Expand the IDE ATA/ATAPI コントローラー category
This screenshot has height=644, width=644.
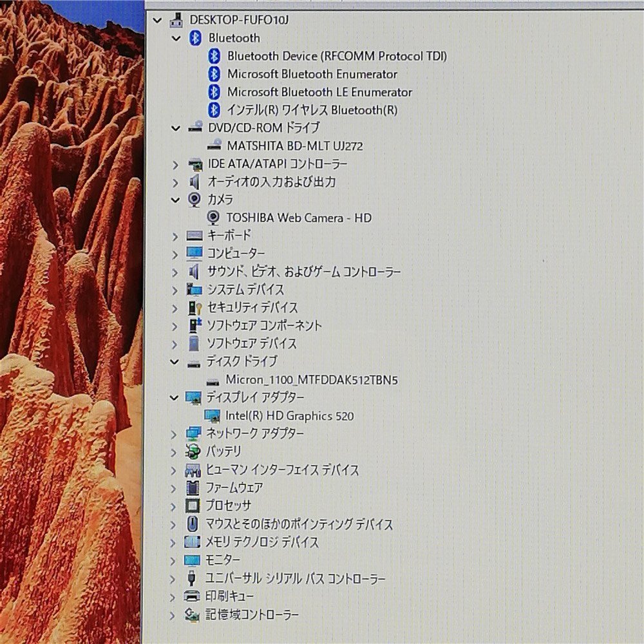point(175,165)
